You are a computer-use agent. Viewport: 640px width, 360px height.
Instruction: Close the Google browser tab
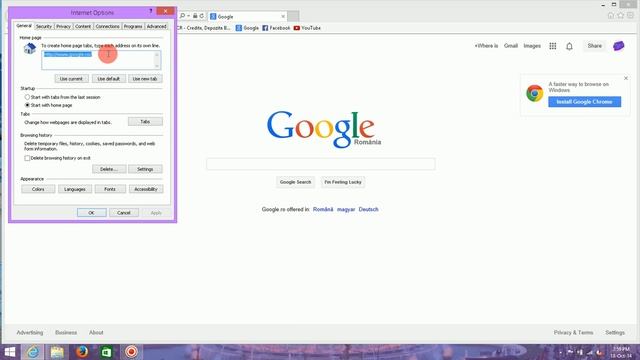click(283, 16)
